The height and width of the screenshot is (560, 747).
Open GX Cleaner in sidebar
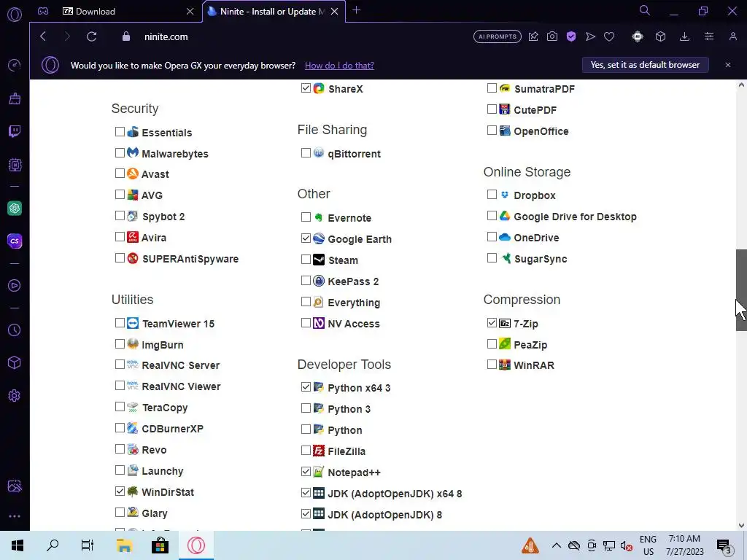(15, 98)
